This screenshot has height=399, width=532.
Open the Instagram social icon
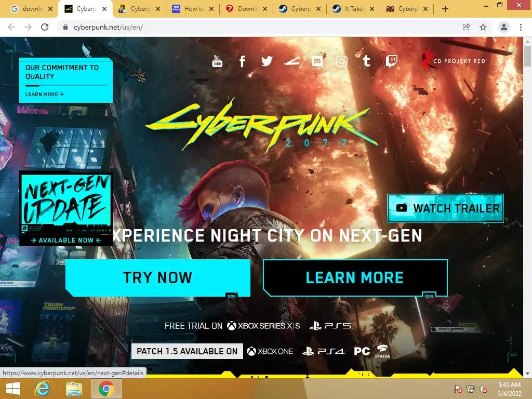pyautogui.click(x=342, y=61)
